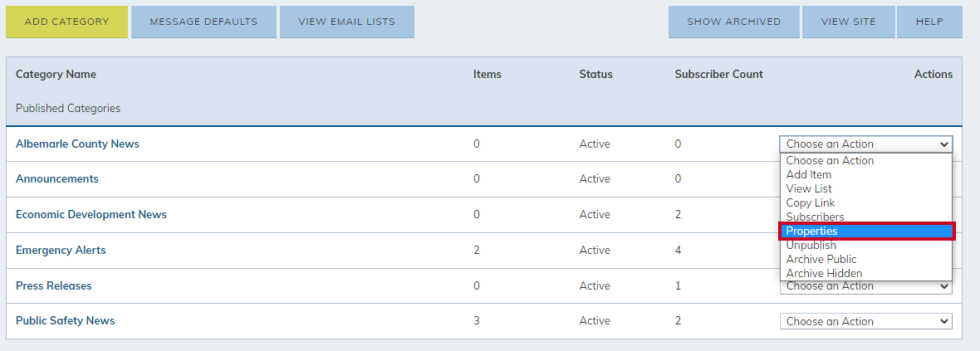This screenshot has height=351, width=980.
Task: Open the Public Safety News action dropdown
Action: 865,321
